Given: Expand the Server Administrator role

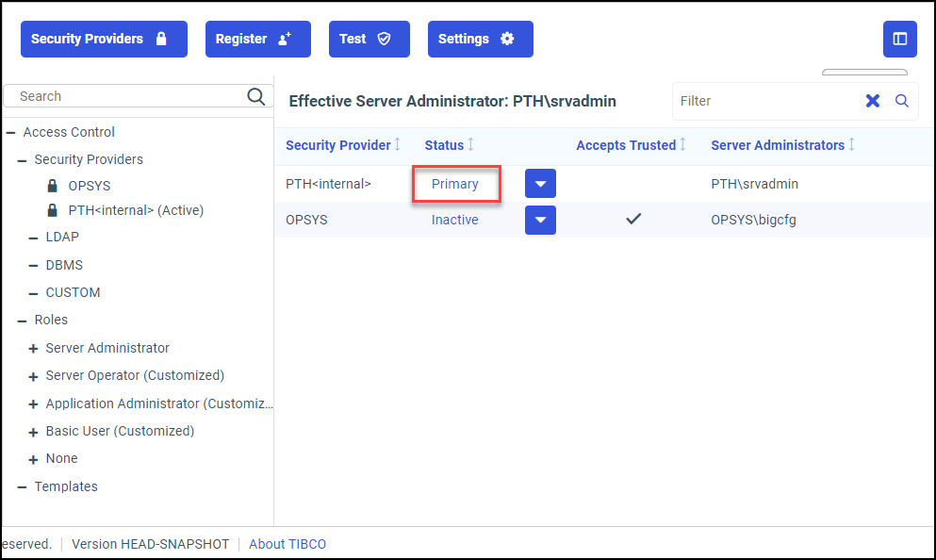Looking at the screenshot, I should [x=33, y=348].
